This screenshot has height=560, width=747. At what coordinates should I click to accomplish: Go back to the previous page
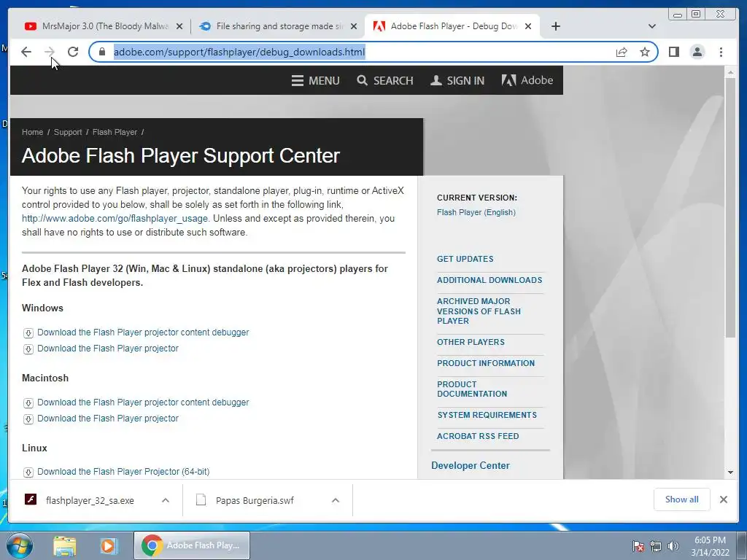point(26,52)
